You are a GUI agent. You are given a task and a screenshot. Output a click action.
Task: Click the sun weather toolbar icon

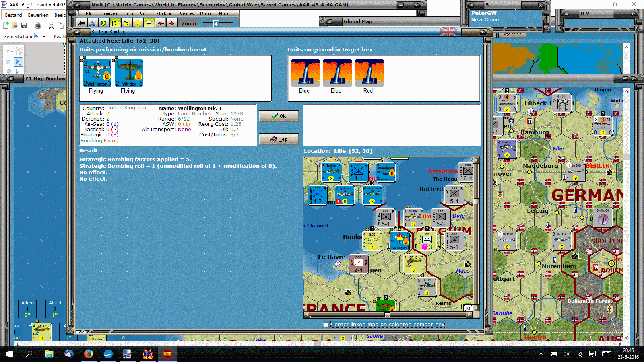[x=138, y=23]
